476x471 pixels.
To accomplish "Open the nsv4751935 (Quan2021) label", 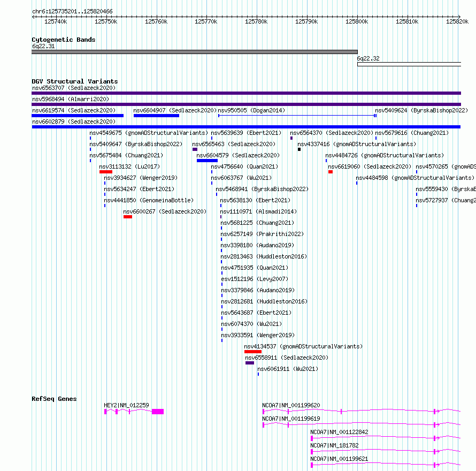I will [x=255, y=268].
